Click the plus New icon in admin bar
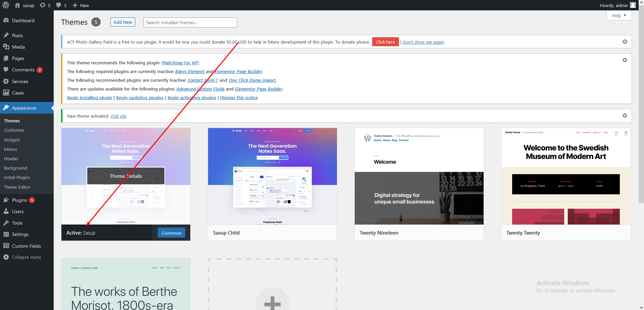 coord(75,5)
